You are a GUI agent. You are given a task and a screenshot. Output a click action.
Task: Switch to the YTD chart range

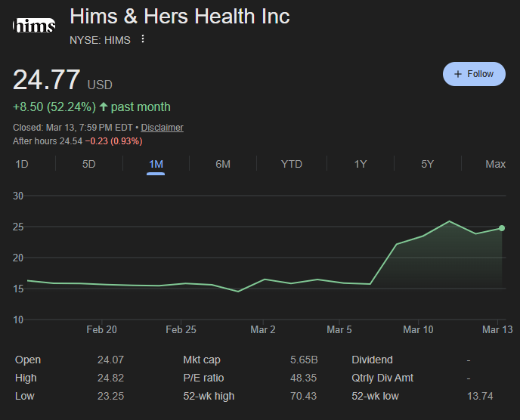(291, 164)
